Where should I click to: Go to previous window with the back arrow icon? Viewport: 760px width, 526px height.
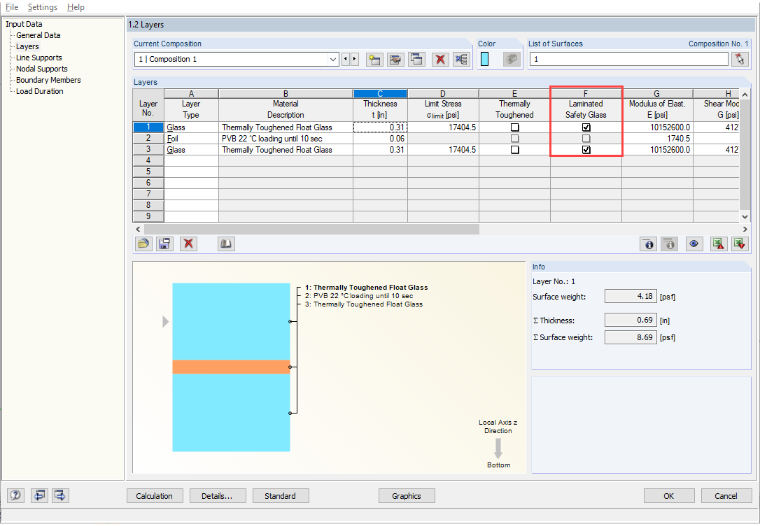click(39, 495)
